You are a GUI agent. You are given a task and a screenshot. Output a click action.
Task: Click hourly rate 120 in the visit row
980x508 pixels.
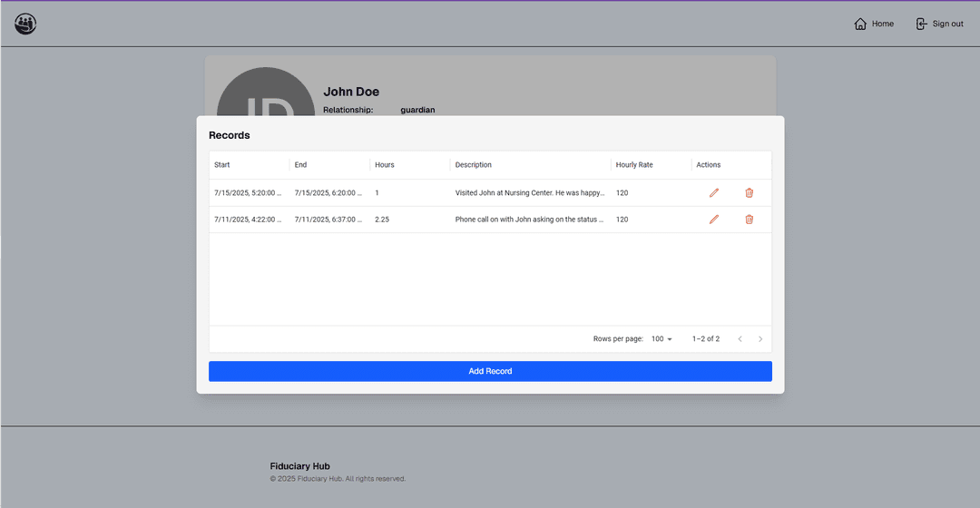tap(622, 193)
